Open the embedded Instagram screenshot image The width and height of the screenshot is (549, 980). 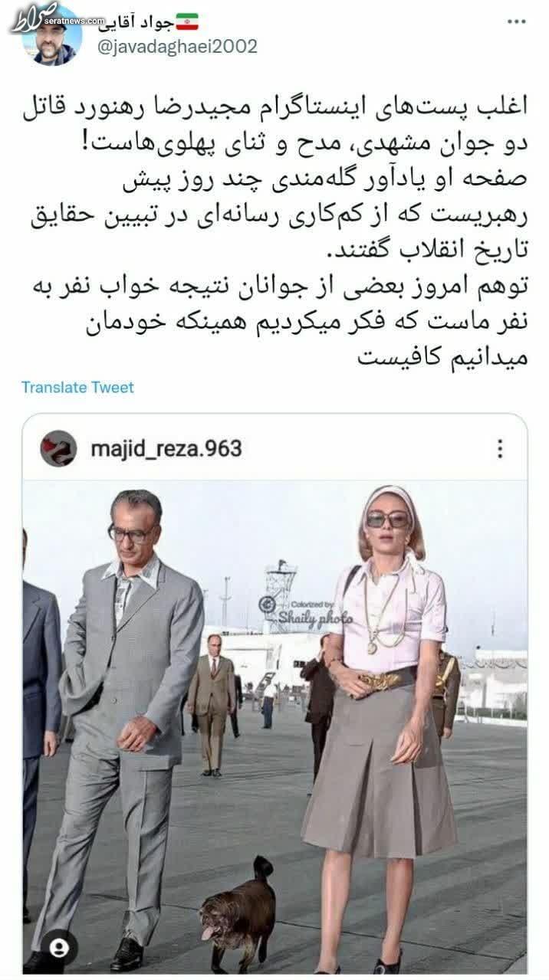274,694
